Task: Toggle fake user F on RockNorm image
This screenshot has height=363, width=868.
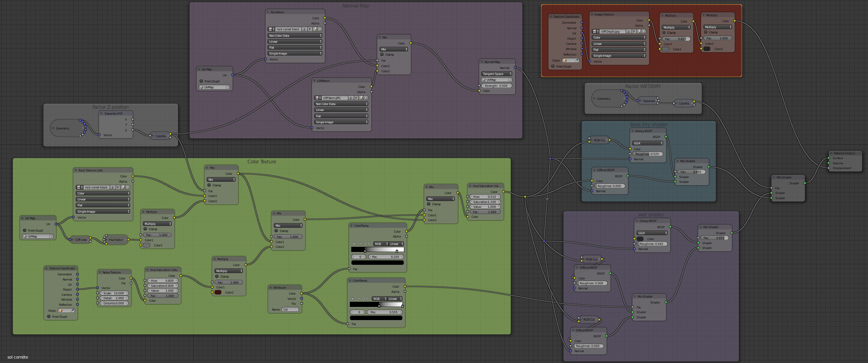Action: tap(310, 29)
